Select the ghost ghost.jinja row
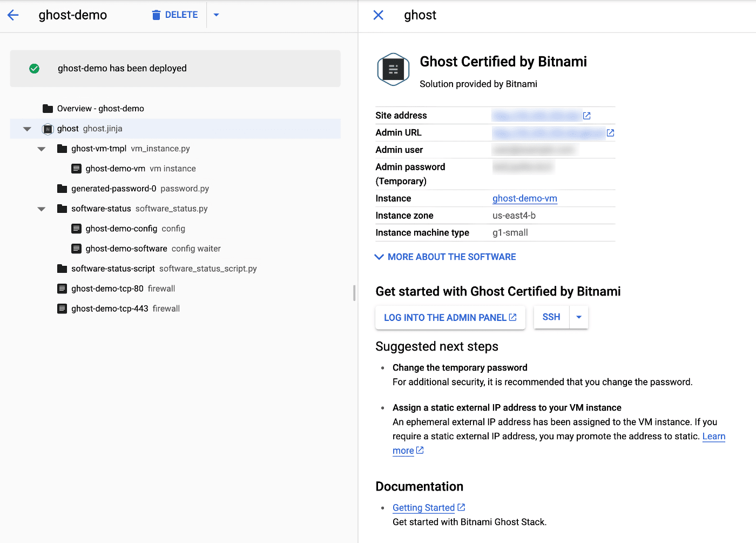The height and width of the screenshot is (543, 756). (x=175, y=129)
